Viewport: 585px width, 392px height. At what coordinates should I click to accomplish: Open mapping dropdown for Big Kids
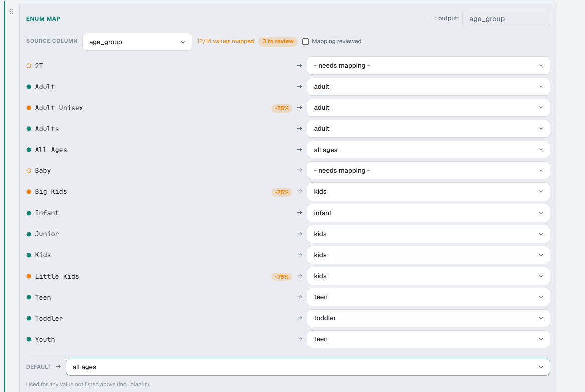pos(428,191)
